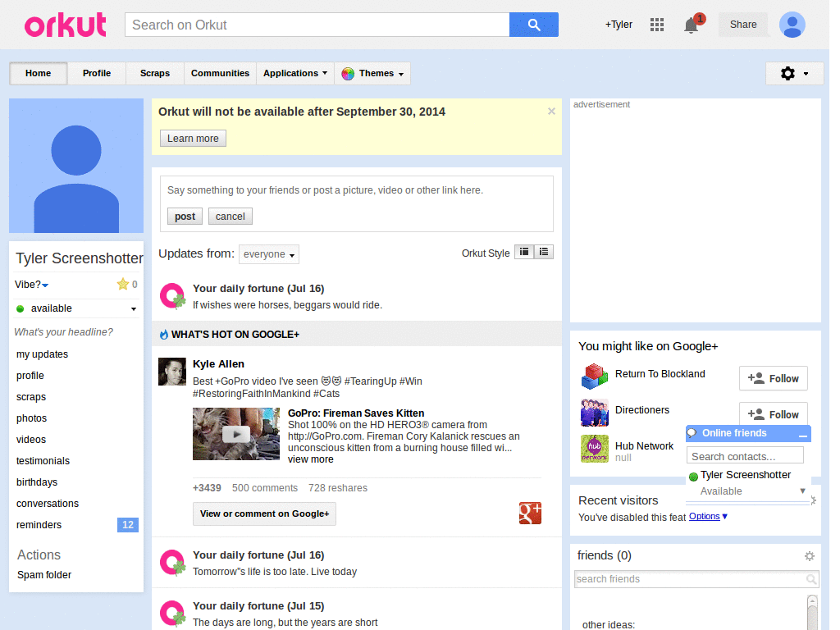This screenshot has width=840, height=630.
Task: Expand the Available chat status dropdown
Action: click(x=802, y=491)
